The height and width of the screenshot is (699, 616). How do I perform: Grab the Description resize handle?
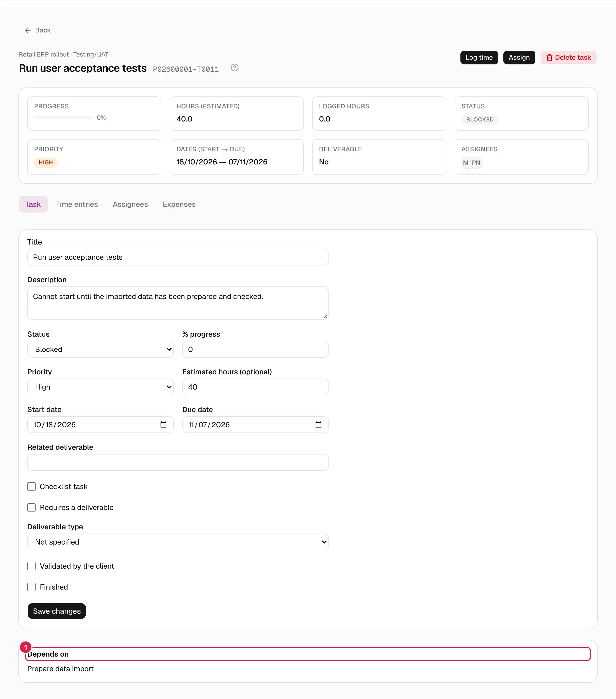point(325,316)
